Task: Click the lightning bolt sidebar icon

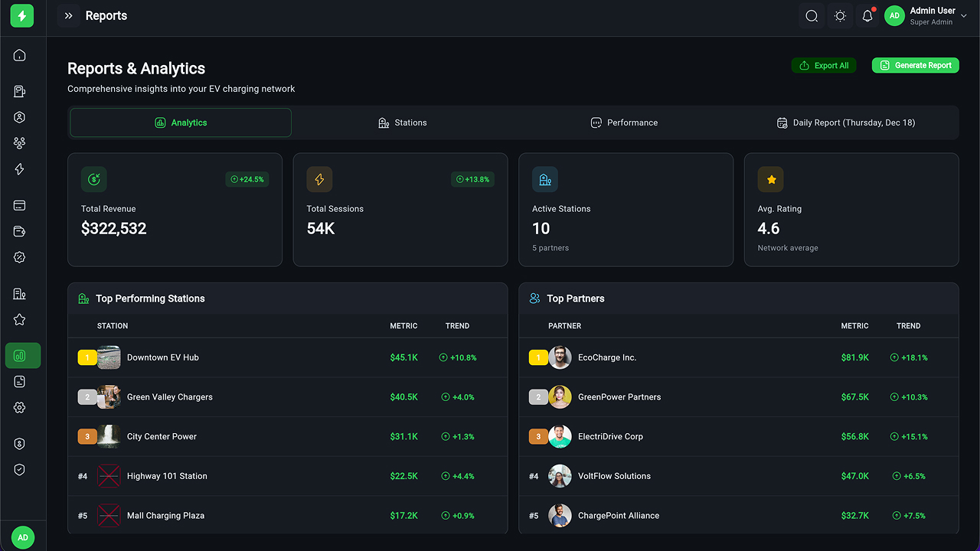Action: (20, 169)
